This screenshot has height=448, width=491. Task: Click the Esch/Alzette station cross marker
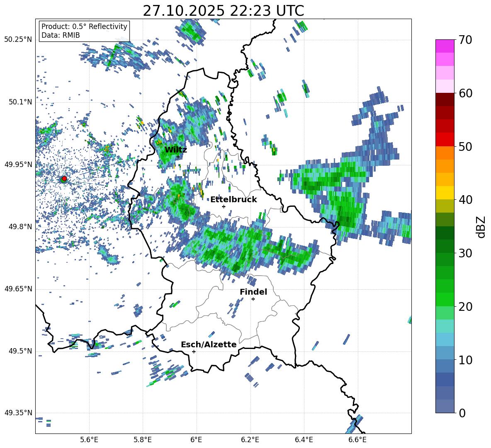194,351
